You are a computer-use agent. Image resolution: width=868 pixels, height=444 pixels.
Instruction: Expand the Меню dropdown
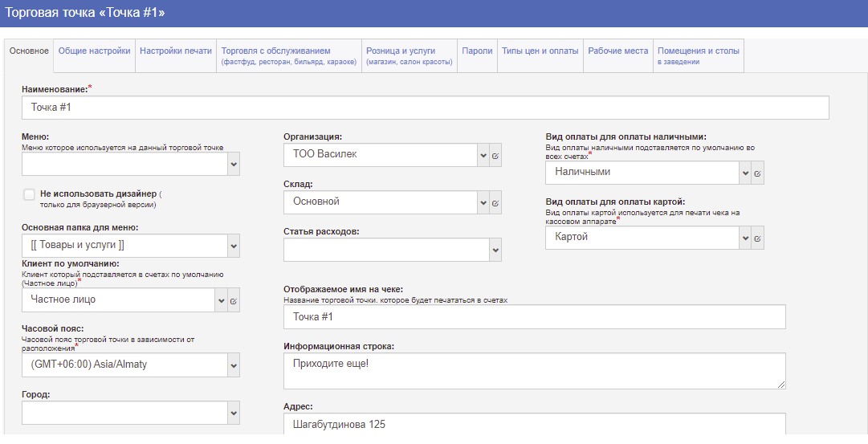pyautogui.click(x=234, y=165)
